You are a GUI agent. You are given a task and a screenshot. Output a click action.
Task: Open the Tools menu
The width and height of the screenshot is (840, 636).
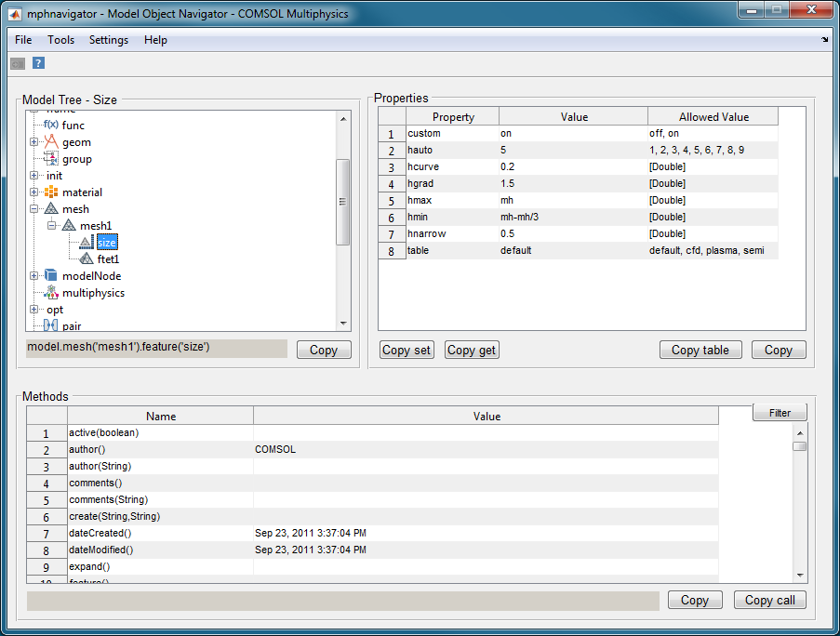tap(60, 40)
